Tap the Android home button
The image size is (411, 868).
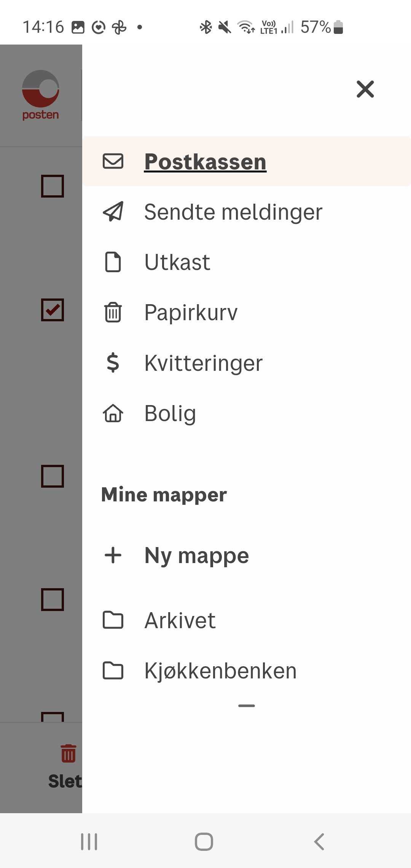tap(204, 842)
